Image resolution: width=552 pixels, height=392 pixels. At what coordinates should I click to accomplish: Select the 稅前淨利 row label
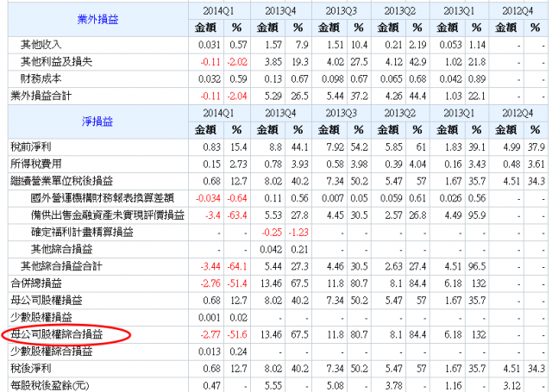31,146
